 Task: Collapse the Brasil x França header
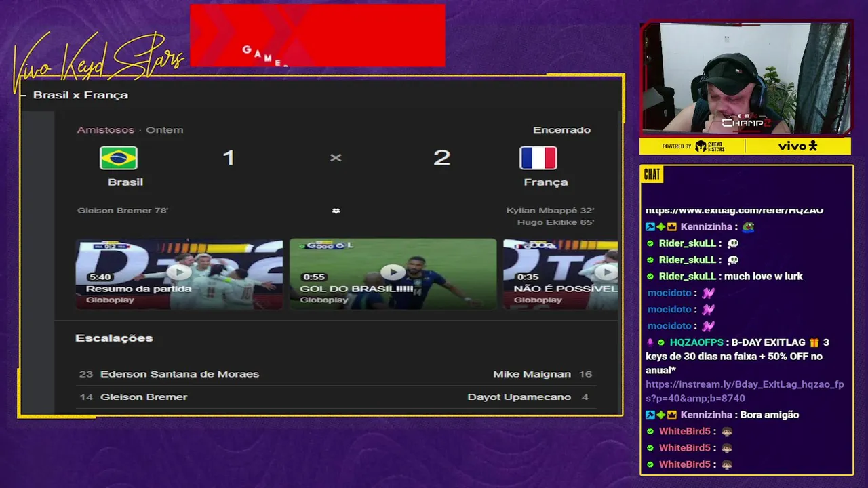click(23, 96)
